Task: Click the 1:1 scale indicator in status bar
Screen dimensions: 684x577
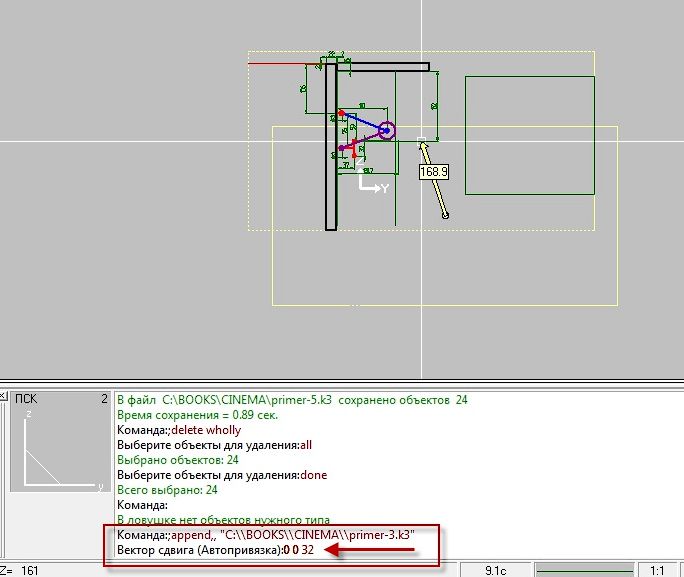Action: 657,570
